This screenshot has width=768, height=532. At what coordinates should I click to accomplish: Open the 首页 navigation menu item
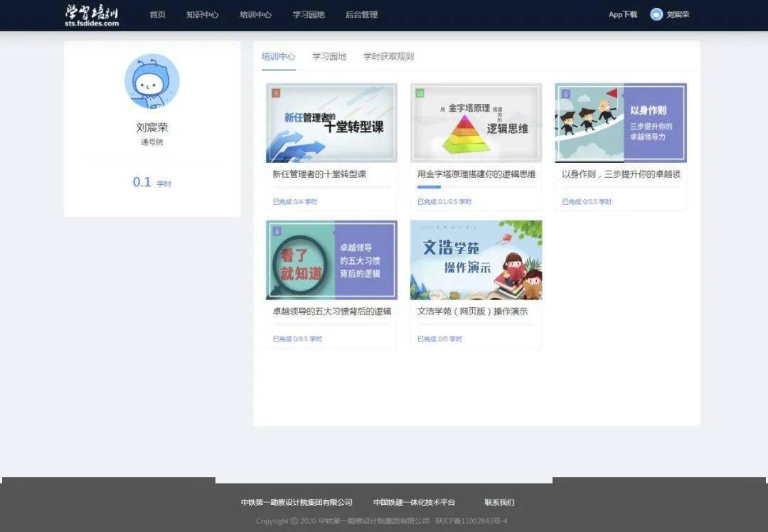(x=157, y=14)
